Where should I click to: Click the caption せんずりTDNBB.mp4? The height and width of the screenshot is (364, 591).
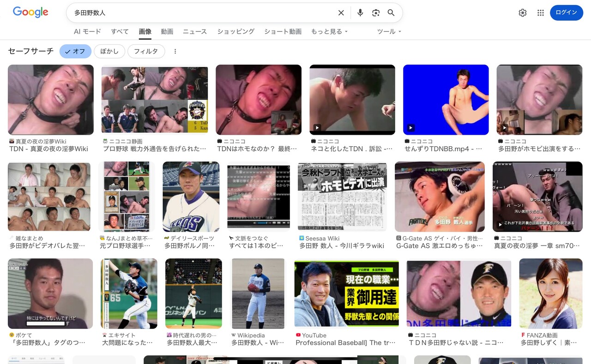[444, 149]
